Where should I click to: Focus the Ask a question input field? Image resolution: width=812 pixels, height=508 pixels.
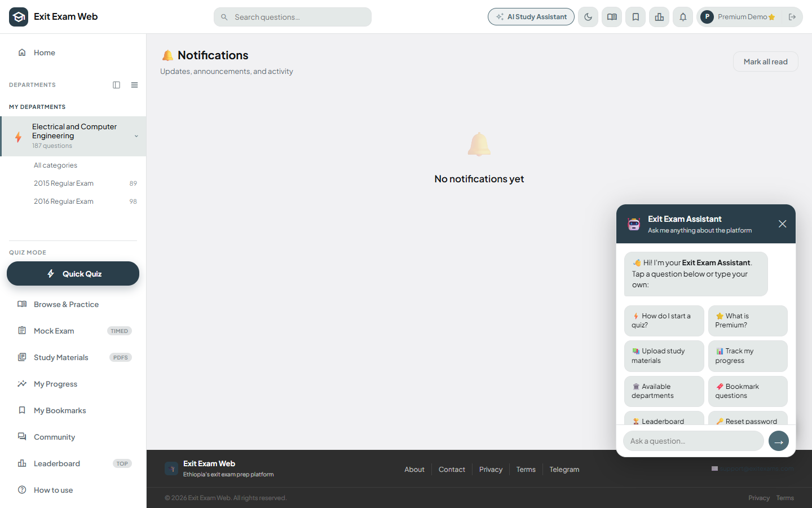pos(693,441)
